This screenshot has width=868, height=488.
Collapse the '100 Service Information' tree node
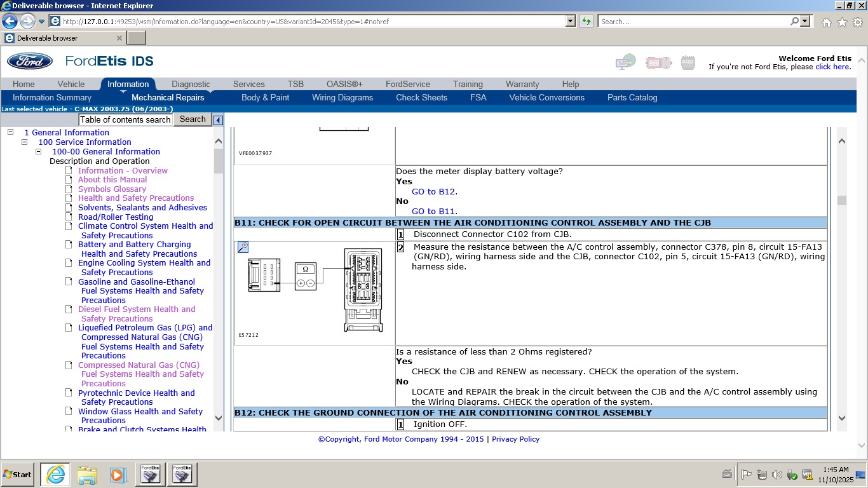(x=24, y=142)
